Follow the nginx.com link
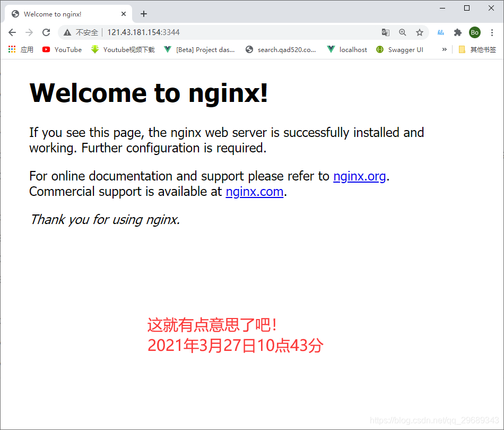Image resolution: width=504 pixels, height=430 pixels. (255, 192)
